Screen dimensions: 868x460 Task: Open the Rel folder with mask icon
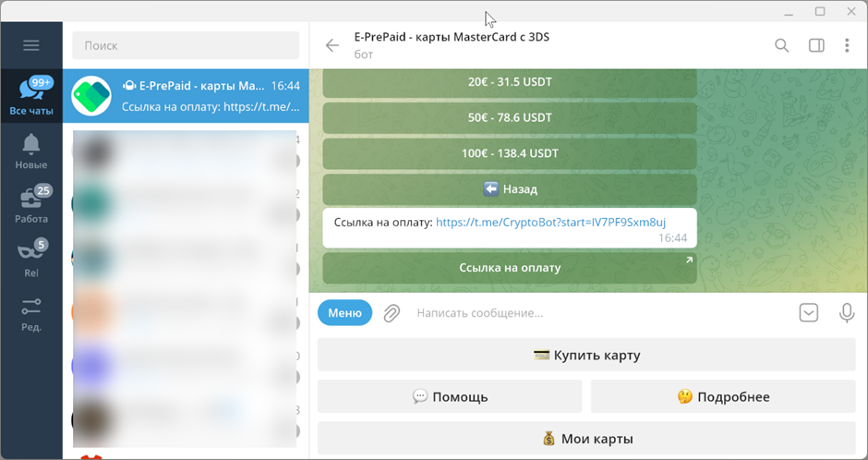31,259
